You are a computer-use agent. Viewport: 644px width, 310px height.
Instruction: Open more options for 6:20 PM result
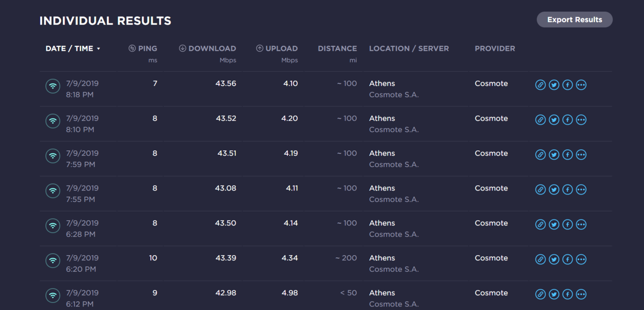coord(581,259)
